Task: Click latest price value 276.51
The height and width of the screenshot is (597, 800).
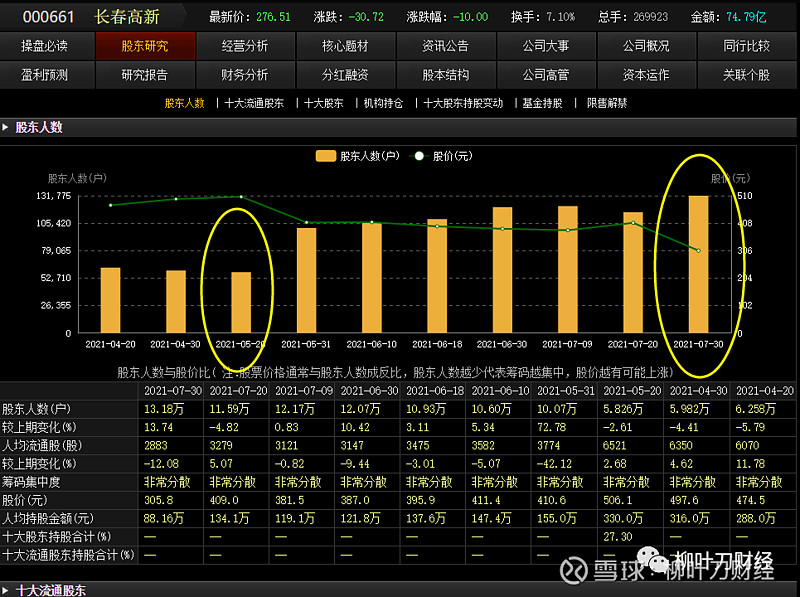Action: (273, 17)
